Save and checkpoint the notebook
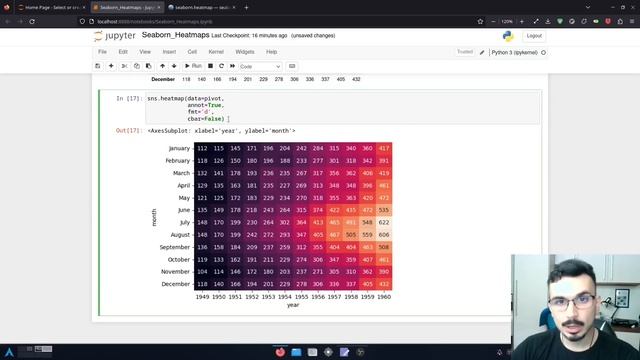640x360 pixels. coord(98,66)
